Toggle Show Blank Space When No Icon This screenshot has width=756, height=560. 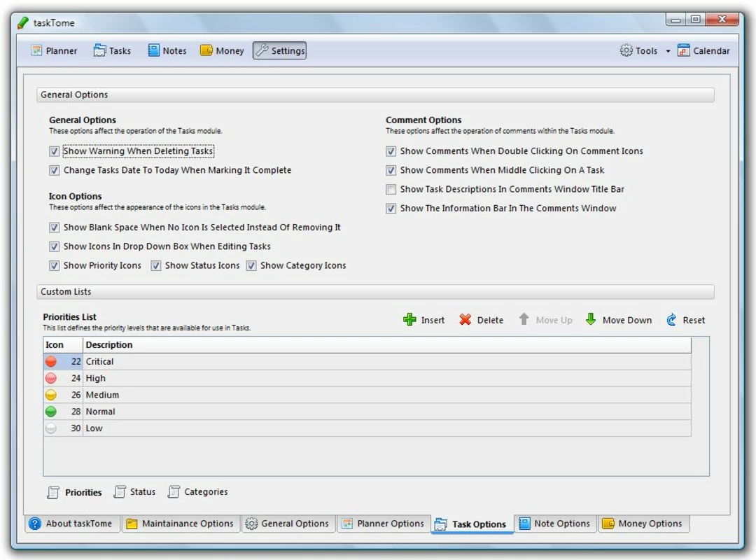[54, 227]
